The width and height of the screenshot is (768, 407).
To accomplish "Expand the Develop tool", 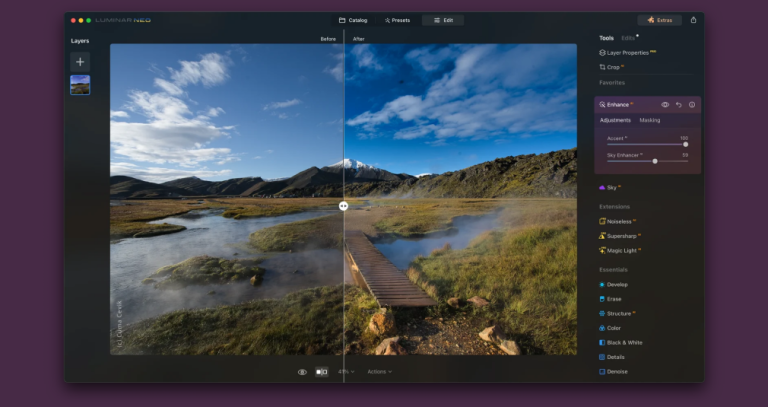I will 613,285.
